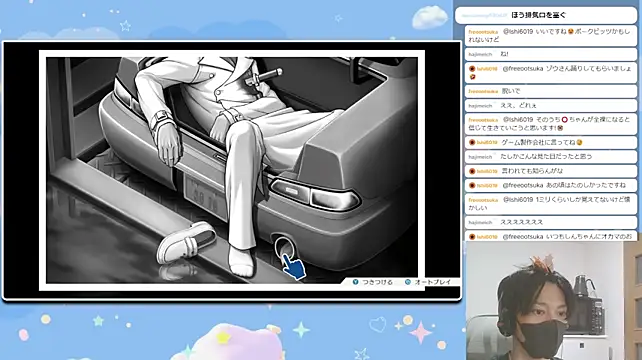Select chat message ゾウさん踊りしてもらいましょ
This screenshot has width=642, height=360.
click(x=551, y=72)
